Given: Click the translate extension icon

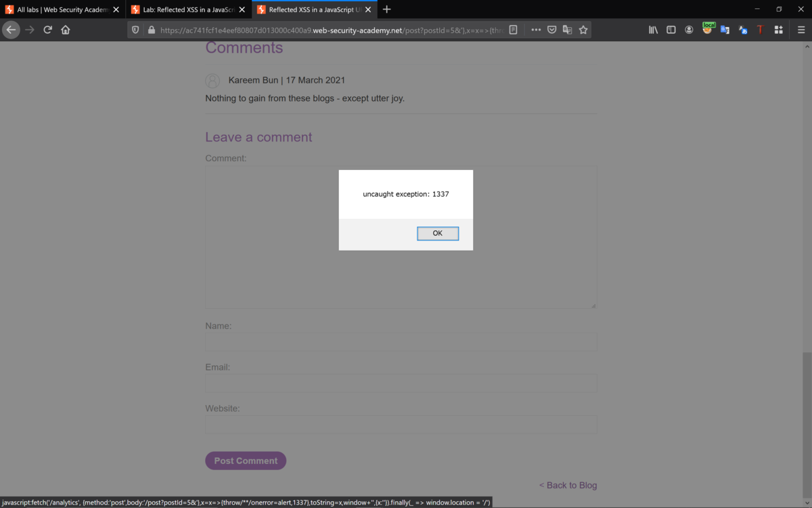Looking at the screenshot, I should (x=725, y=29).
